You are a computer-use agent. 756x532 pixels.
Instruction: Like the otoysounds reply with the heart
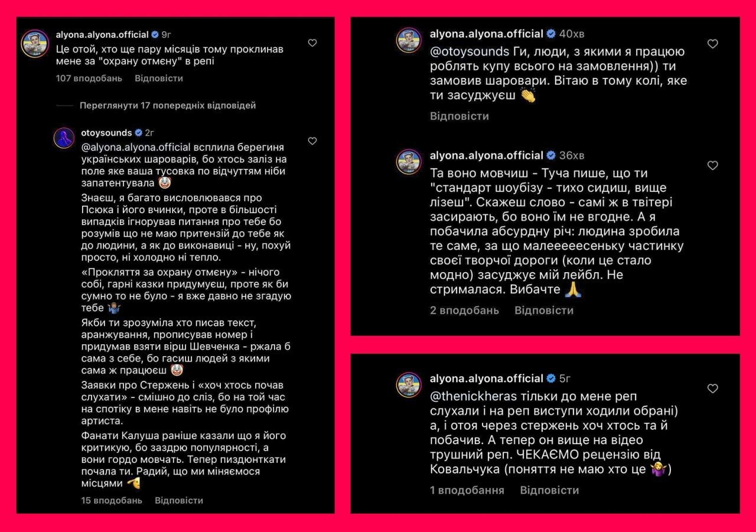click(x=312, y=141)
